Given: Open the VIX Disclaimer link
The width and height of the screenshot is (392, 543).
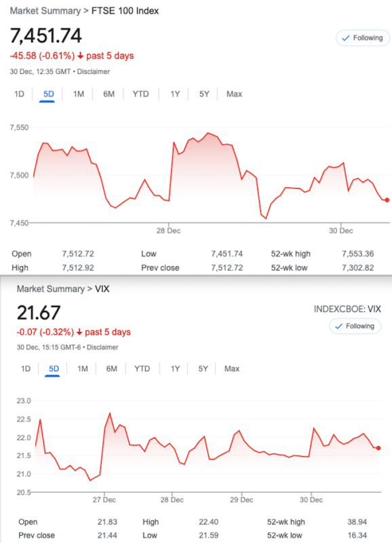Looking at the screenshot, I should click(102, 348).
